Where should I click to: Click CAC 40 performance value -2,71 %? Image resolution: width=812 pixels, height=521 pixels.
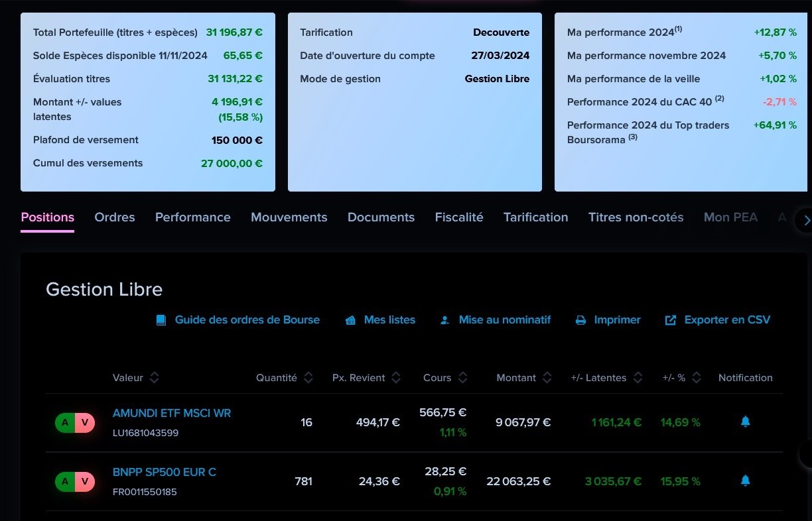[779, 102]
